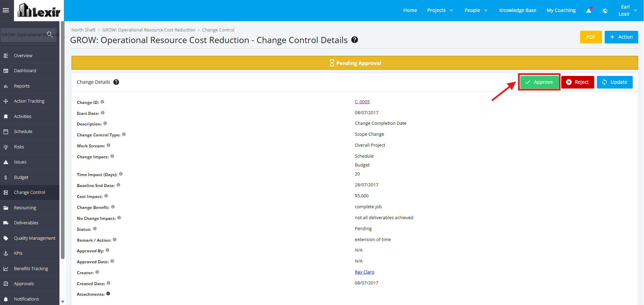Screen dimensions: 644x305
Task: Open help icon beside page title
Action: (355, 40)
